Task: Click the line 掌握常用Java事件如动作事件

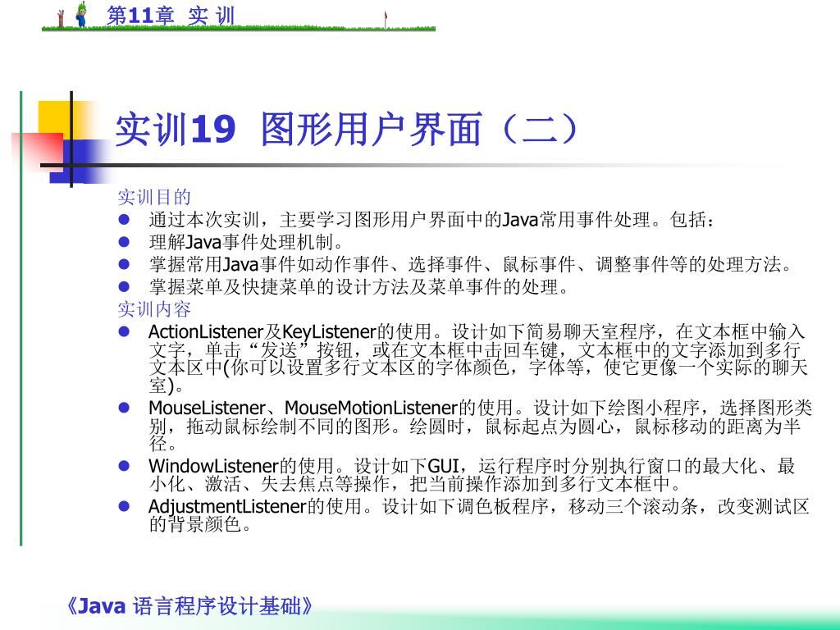Action: tap(471, 265)
